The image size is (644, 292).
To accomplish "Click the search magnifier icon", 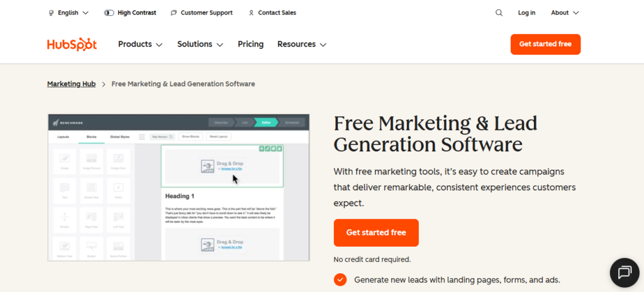I will pyautogui.click(x=499, y=13).
